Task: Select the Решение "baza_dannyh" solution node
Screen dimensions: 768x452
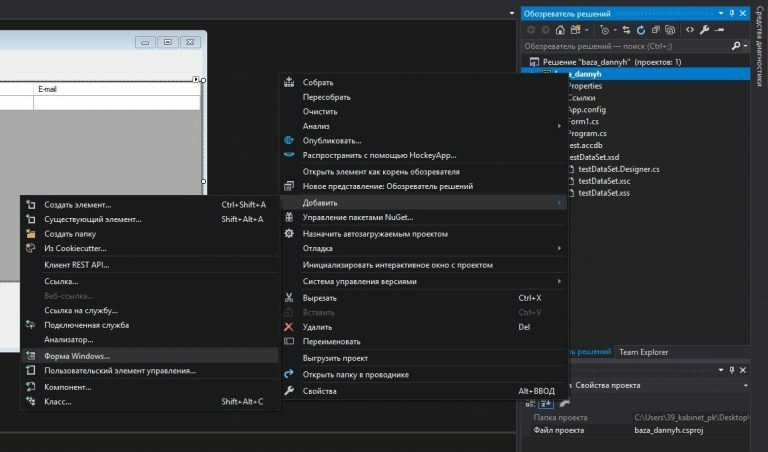Action: (612, 62)
